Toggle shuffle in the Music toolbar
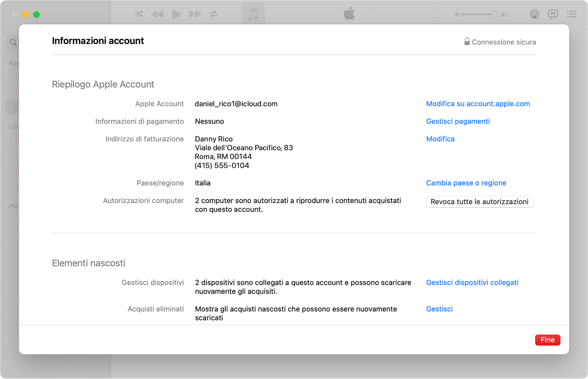 click(138, 14)
